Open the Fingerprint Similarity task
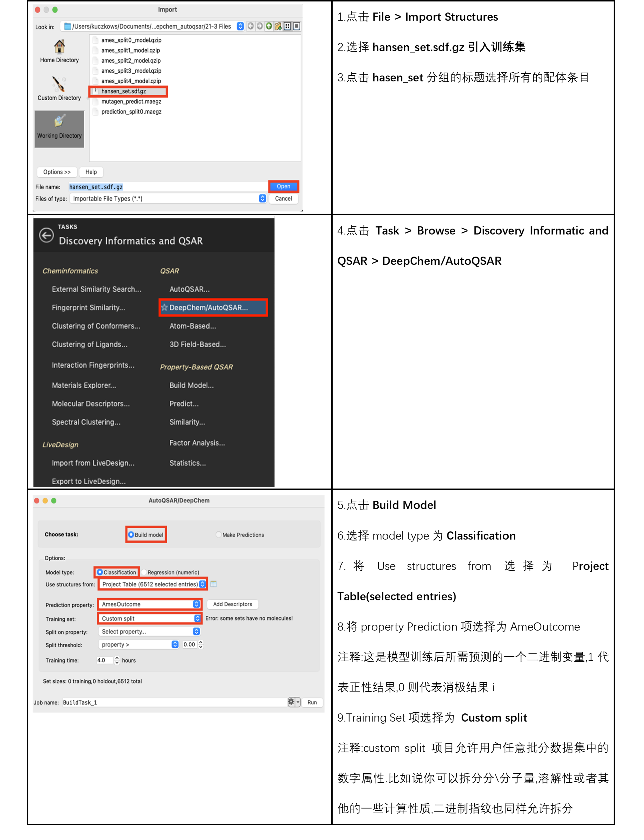This screenshot has height=840, width=644. pyautogui.click(x=88, y=308)
